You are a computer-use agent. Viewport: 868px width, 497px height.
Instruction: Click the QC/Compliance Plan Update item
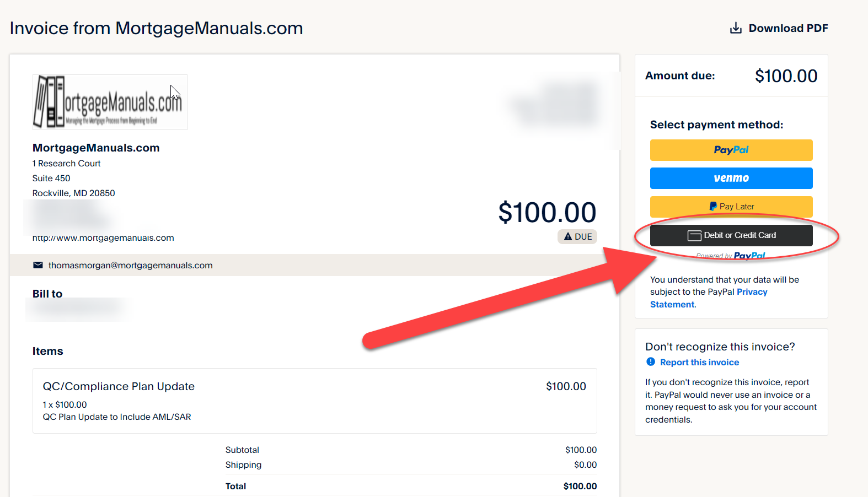[x=119, y=386]
